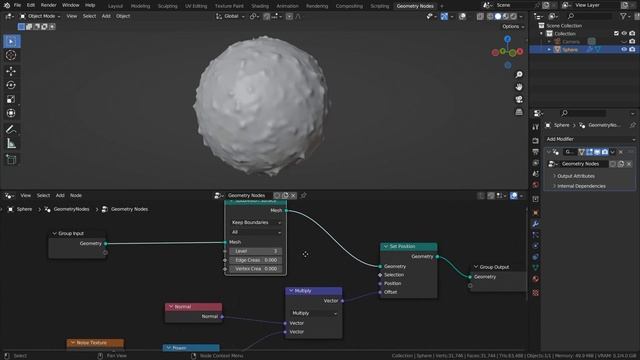This screenshot has width=640, height=360.
Task: Switch to wireframe viewport shading
Action: 490,16
